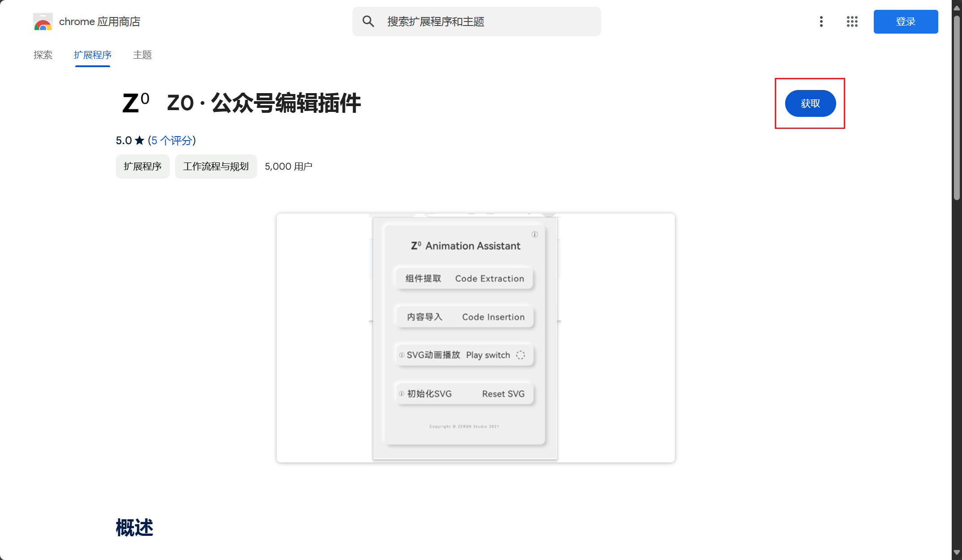Image resolution: width=962 pixels, height=560 pixels.
Task: Click the Chrome Web Store logo icon
Action: coord(43,21)
